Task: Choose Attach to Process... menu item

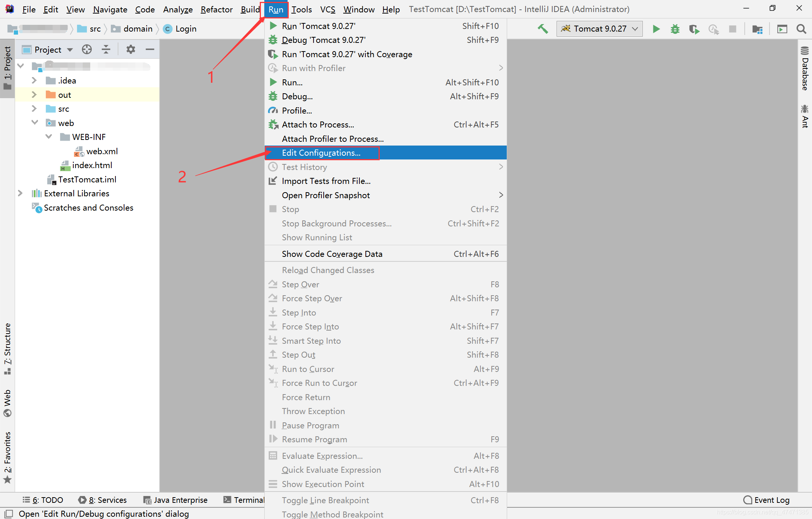Action: pos(386,124)
